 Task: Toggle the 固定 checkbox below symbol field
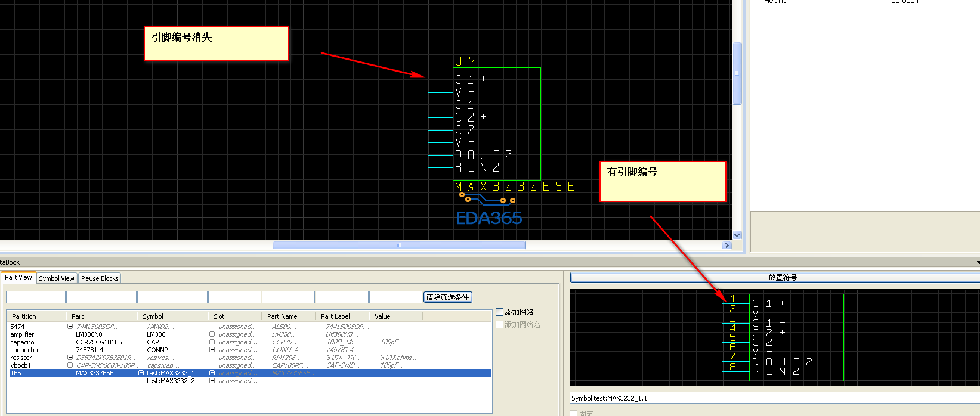(574, 413)
